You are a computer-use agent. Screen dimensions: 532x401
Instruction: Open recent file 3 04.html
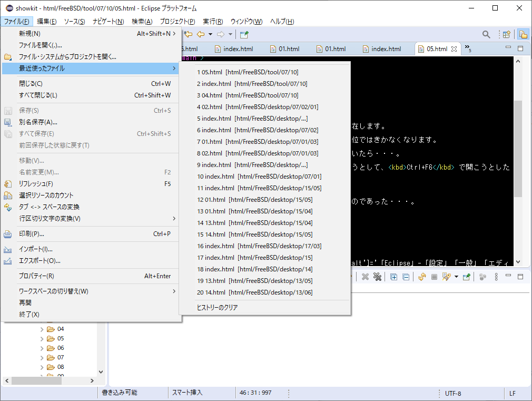[264, 95]
